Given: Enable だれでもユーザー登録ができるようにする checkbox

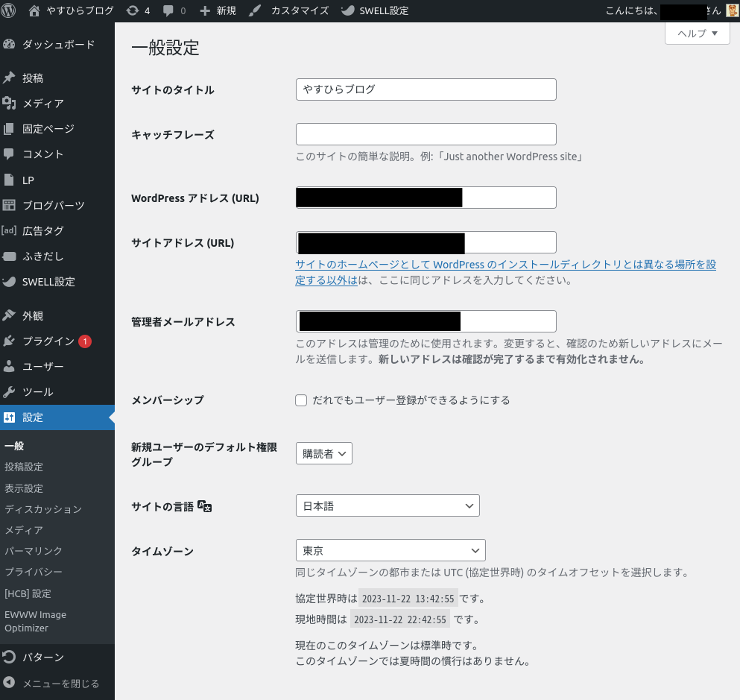Looking at the screenshot, I should 301,400.
